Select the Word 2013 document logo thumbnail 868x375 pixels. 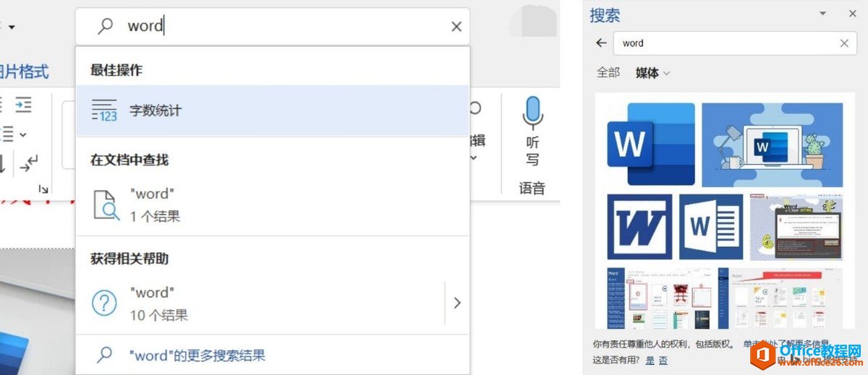point(711,227)
